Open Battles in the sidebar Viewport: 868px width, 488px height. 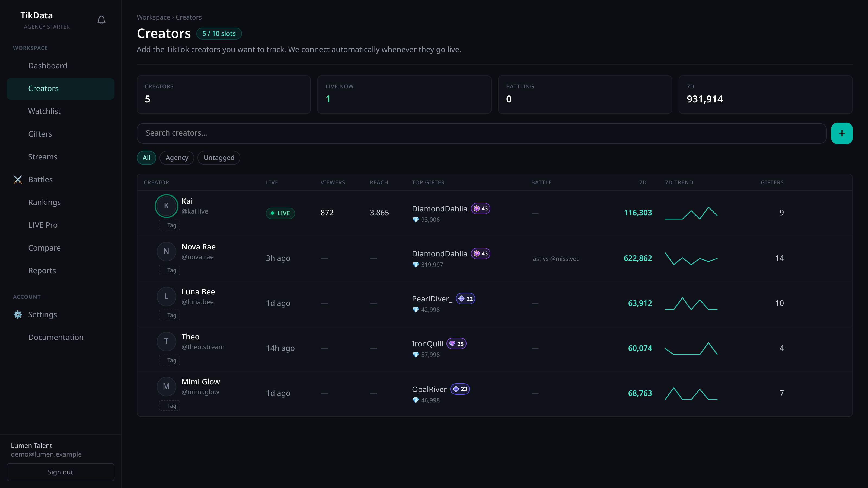click(x=60, y=179)
